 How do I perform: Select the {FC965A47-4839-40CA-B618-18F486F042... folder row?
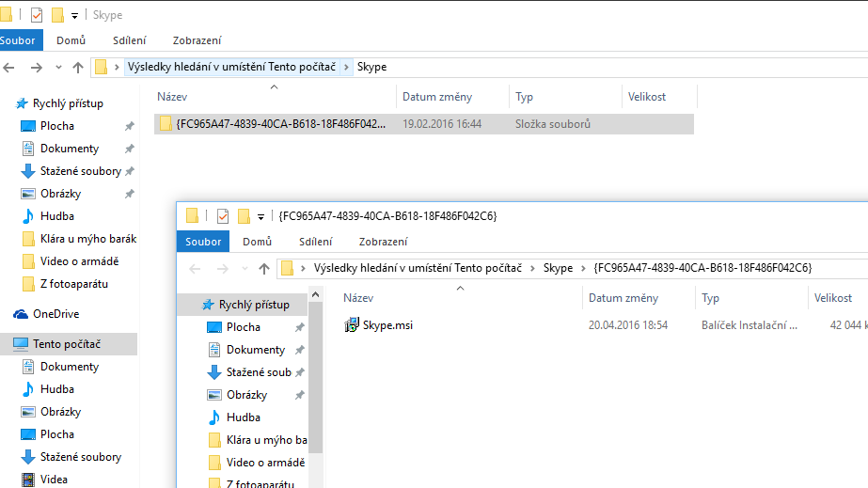[x=424, y=124]
